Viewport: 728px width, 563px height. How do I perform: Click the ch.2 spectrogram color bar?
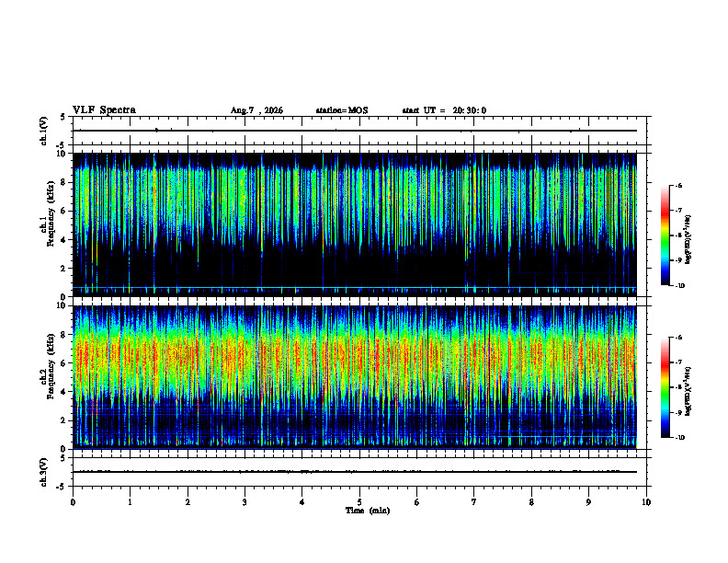click(x=665, y=387)
